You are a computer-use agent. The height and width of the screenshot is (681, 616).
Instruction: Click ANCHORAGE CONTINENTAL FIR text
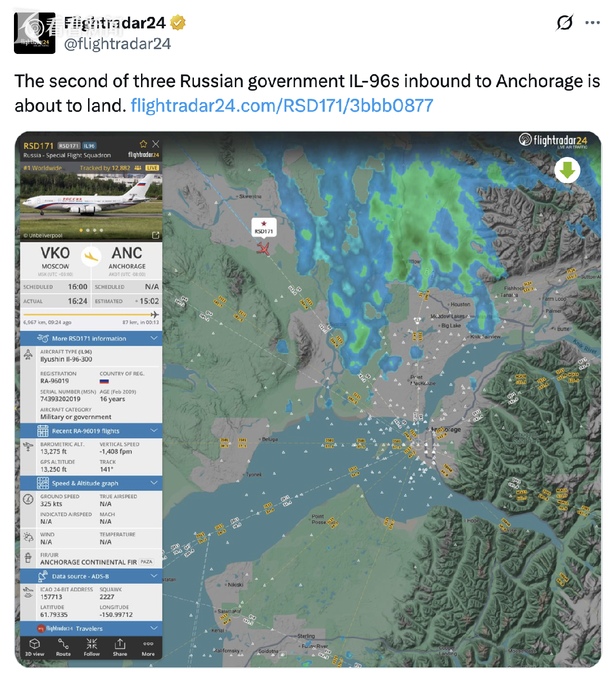89,562
